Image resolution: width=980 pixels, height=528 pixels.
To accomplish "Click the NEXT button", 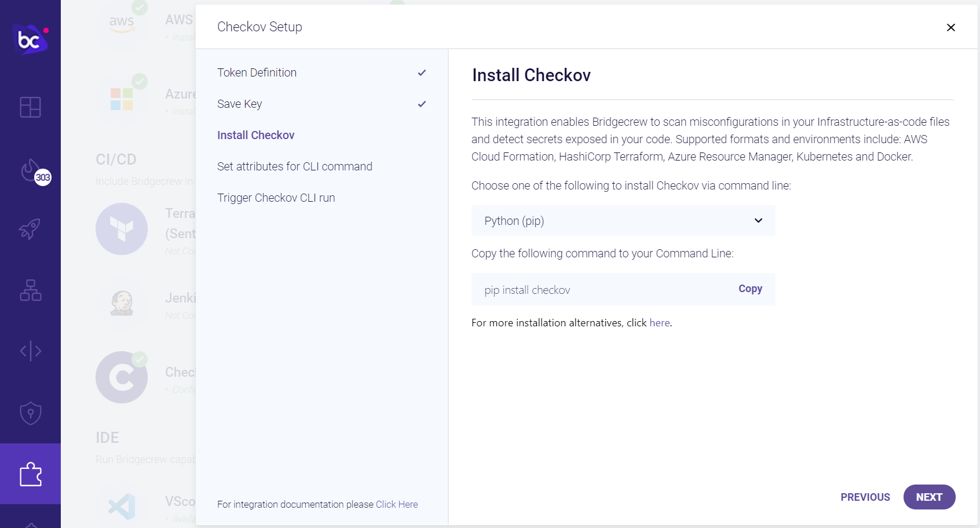I will (x=929, y=497).
